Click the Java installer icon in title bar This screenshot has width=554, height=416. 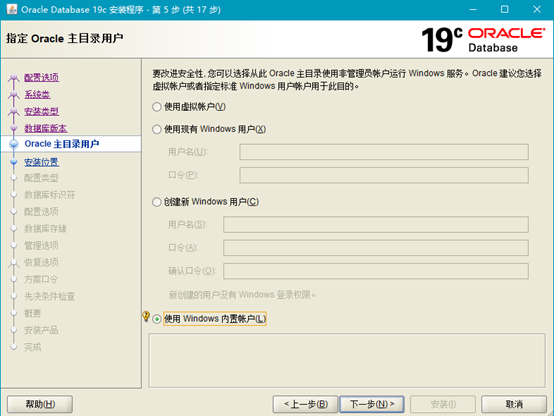pos(12,9)
